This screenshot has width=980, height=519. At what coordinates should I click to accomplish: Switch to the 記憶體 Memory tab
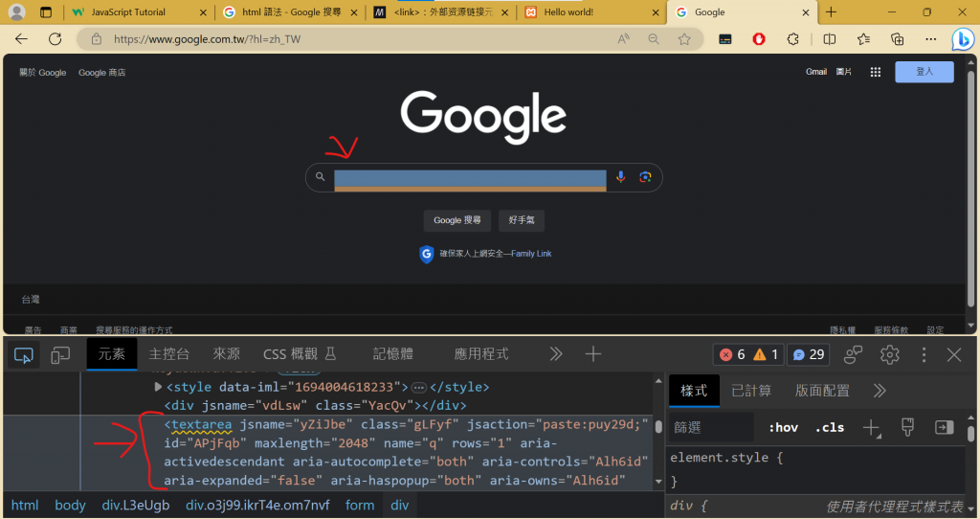pyautogui.click(x=393, y=354)
